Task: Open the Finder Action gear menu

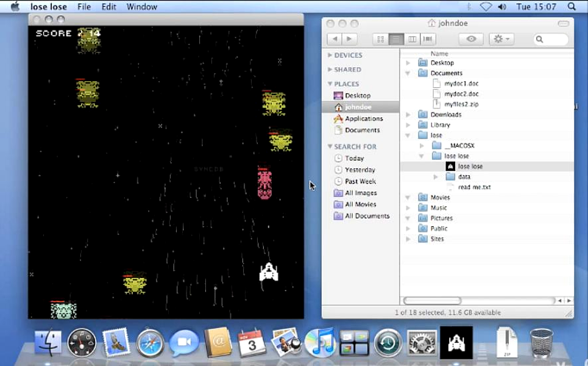Action: [501, 39]
